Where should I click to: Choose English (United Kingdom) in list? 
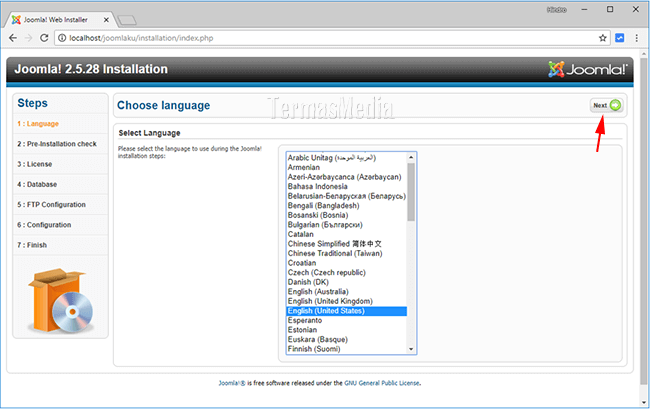[347, 301]
